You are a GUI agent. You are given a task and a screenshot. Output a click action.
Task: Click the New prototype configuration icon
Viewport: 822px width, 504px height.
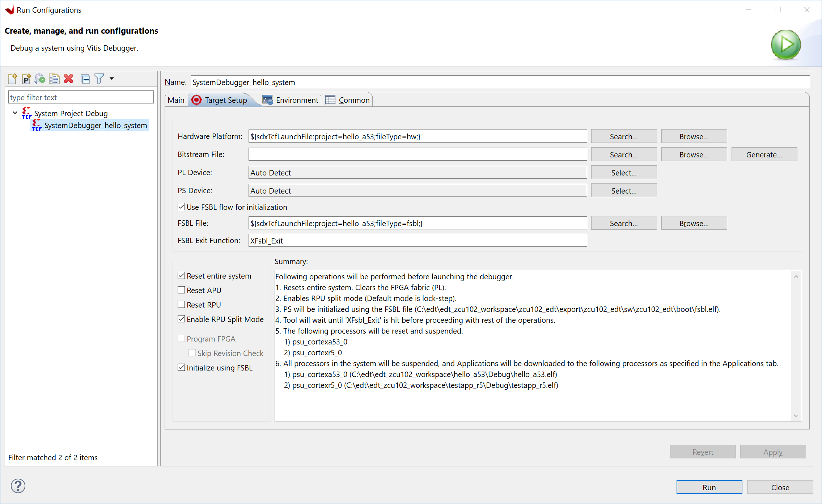[x=26, y=79]
